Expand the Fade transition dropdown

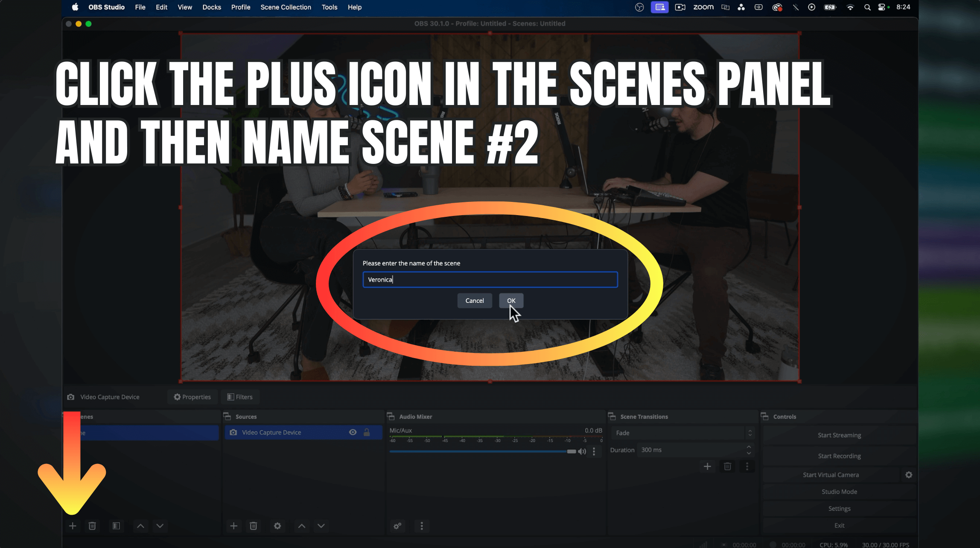click(x=682, y=433)
